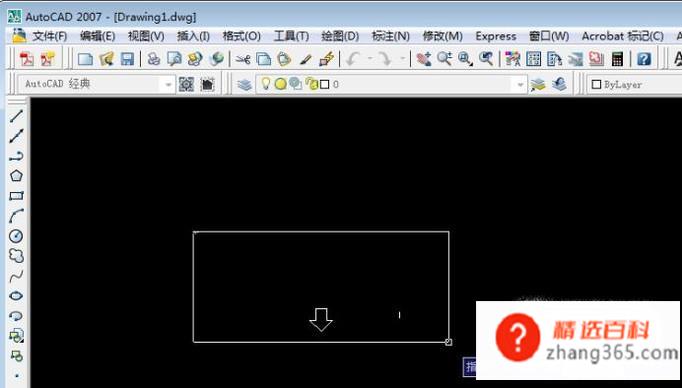This screenshot has height=388, width=682.
Task: Select the Arc tool
Action: (x=16, y=216)
